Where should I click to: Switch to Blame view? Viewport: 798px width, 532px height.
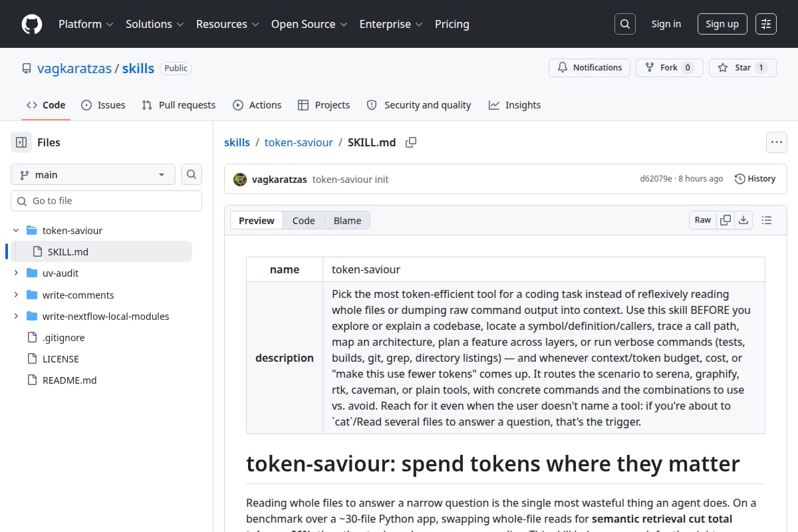click(347, 221)
